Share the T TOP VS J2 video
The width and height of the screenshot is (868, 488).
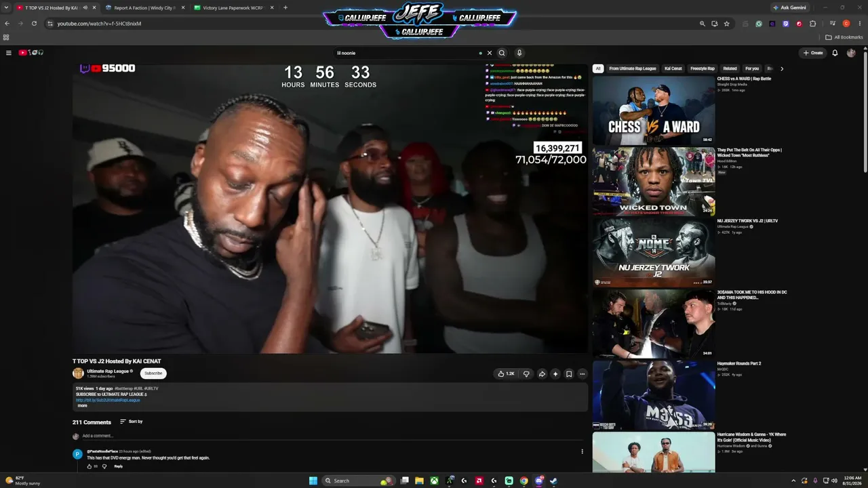(x=542, y=373)
